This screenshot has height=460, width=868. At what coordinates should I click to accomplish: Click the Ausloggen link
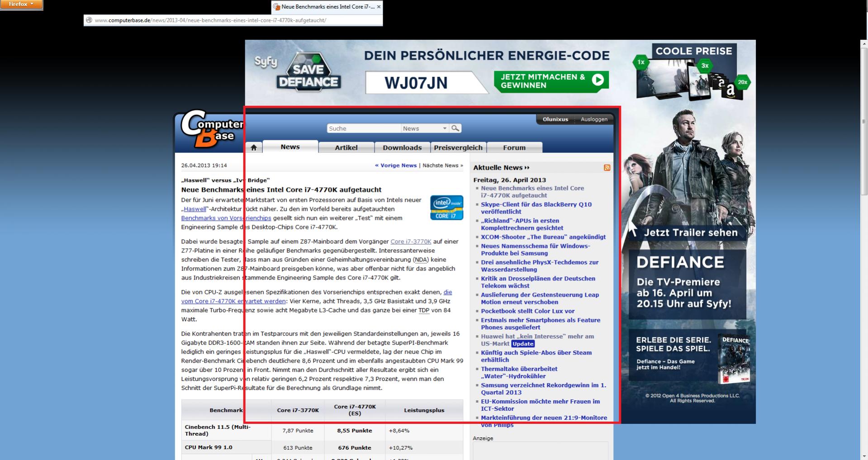(x=594, y=119)
